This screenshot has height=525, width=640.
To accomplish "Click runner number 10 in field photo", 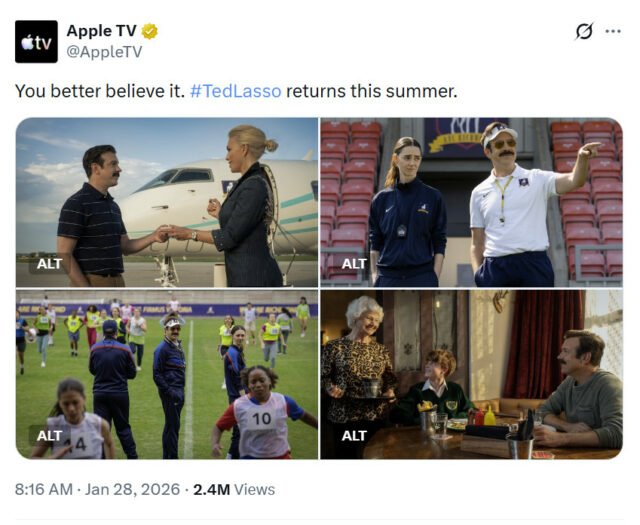I will pos(262,418).
